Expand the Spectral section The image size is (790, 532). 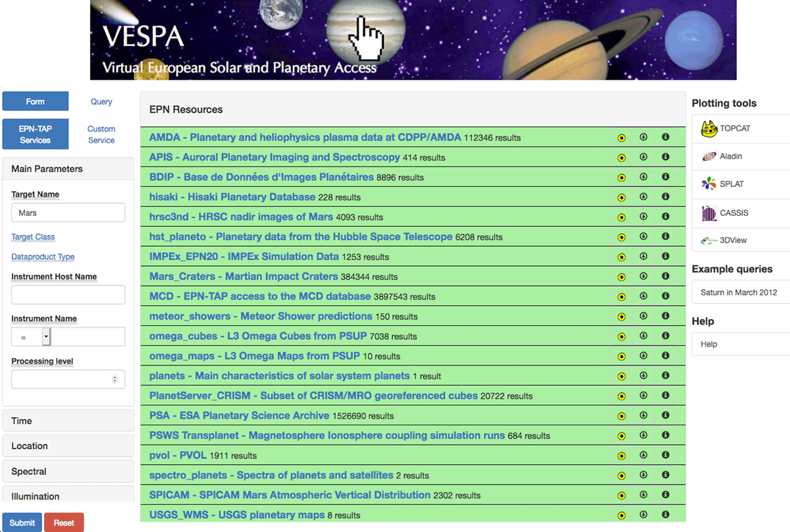coord(68,471)
